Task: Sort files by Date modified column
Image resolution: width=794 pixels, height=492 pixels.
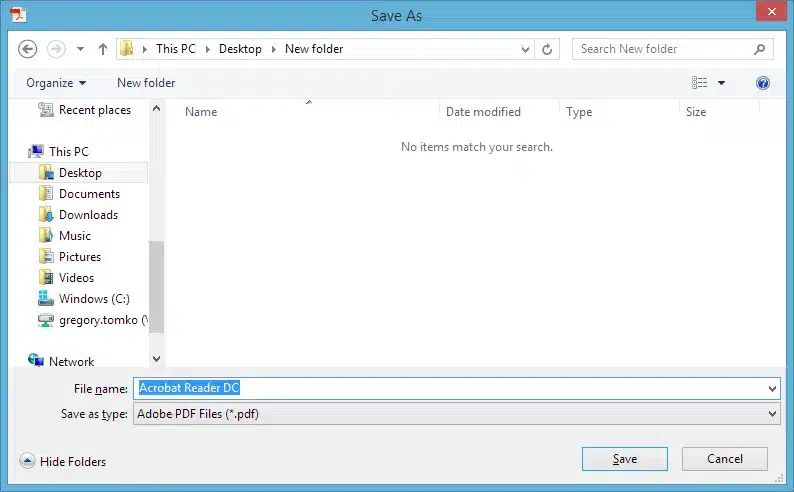Action: pyautogui.click(x=483, y=112)
